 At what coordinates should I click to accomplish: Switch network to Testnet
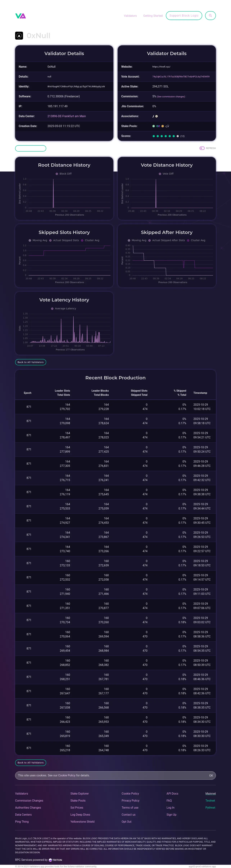tap(210, 801)
